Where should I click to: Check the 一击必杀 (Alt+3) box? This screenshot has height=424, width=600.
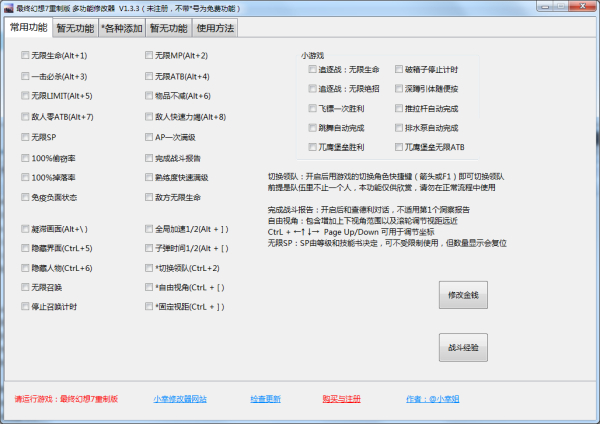coord(25,76)
